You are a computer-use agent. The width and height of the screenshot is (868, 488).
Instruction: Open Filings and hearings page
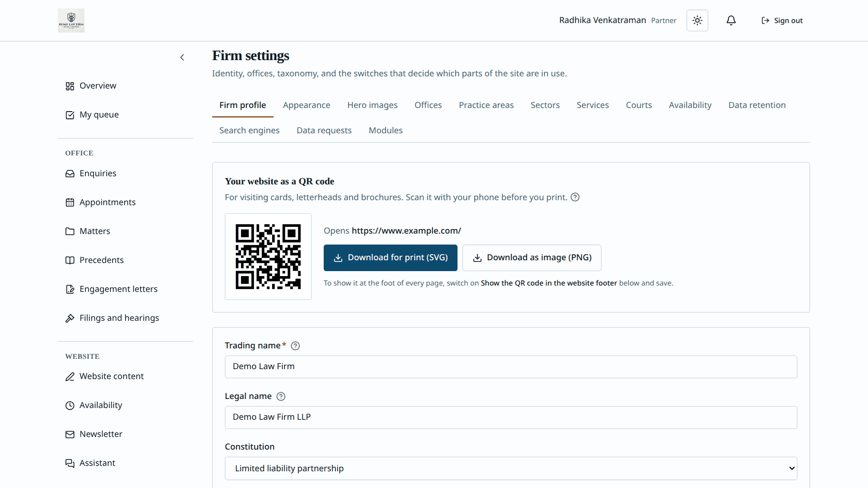125,318
